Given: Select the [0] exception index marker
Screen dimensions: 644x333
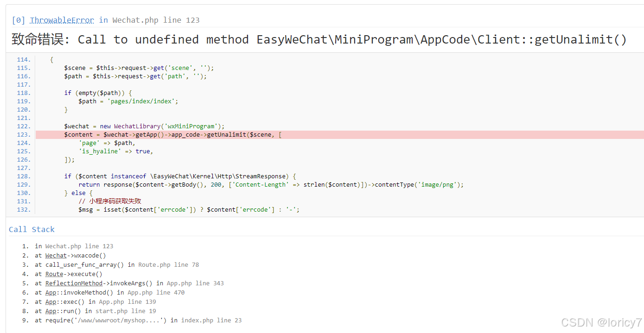Looking at the screenshot, I should coord(19,20).
